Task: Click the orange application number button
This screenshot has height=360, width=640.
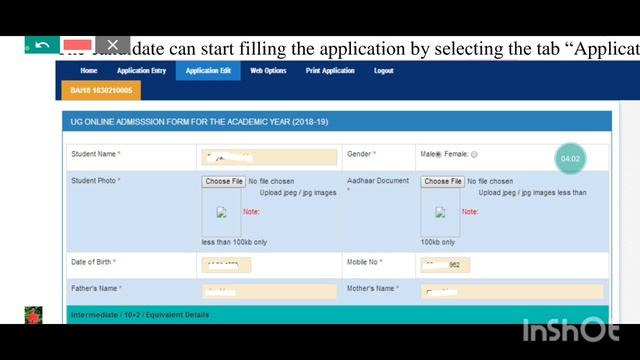Action: (101, 90)
